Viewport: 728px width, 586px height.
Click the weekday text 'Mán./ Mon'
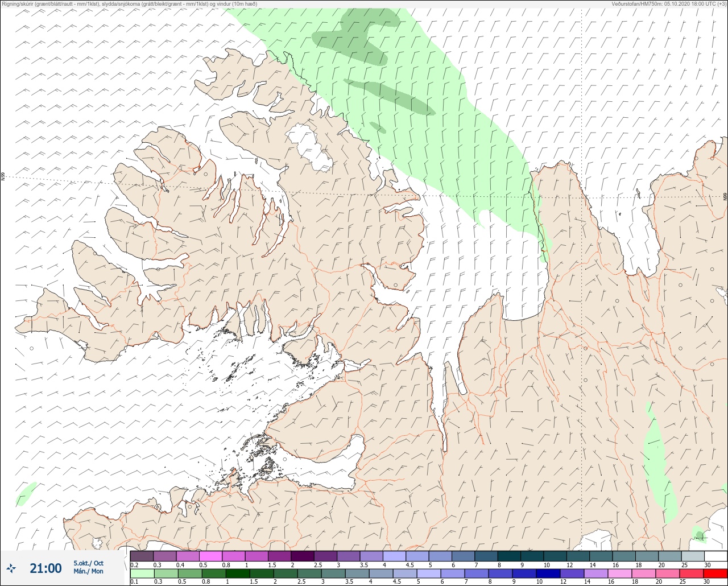(x=88, y=571)
